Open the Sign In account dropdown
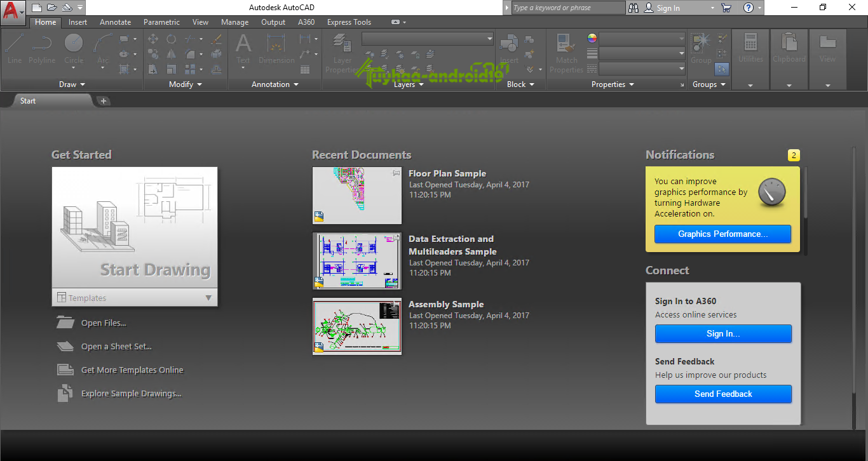Image resolution: width=868 pixels, height=461 pixels. pos(713,8)
